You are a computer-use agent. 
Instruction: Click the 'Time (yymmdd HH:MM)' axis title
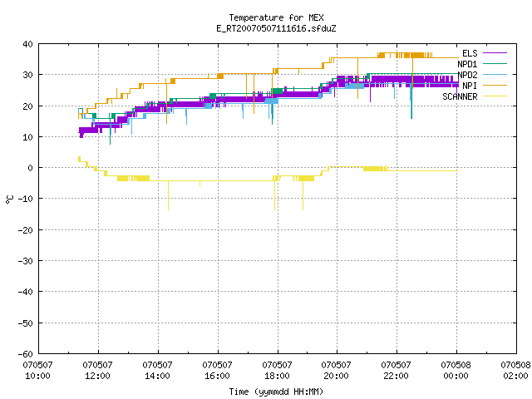tap(276, 392)
